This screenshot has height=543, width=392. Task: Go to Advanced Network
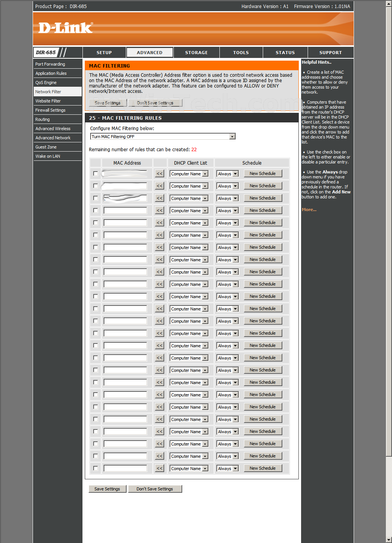coord(58,138)
